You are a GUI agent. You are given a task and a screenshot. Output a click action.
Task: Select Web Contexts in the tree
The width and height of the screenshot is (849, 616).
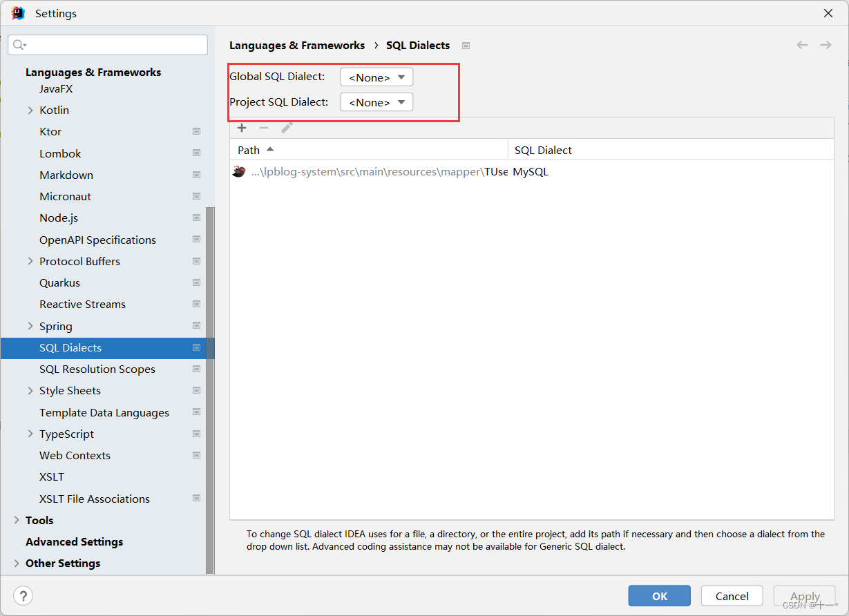[x=75, y=455]
